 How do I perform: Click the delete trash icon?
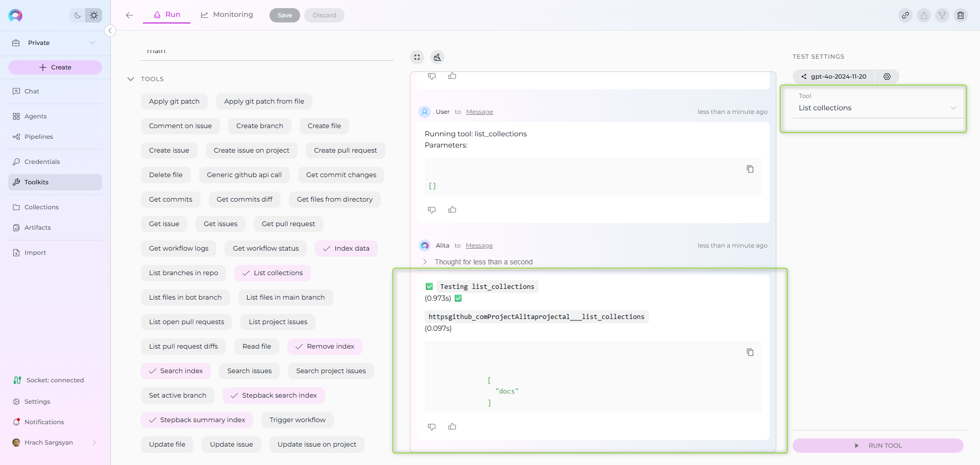pyautogui.click(x=961, y=15)
